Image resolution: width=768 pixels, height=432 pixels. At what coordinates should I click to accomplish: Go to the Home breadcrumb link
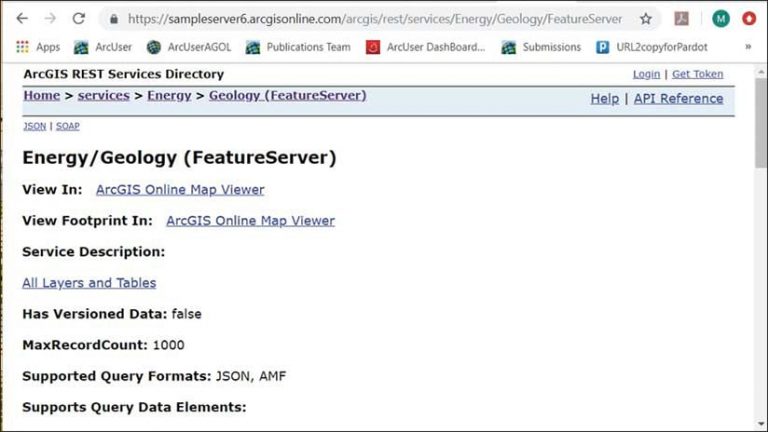click(x=42, y=96)
